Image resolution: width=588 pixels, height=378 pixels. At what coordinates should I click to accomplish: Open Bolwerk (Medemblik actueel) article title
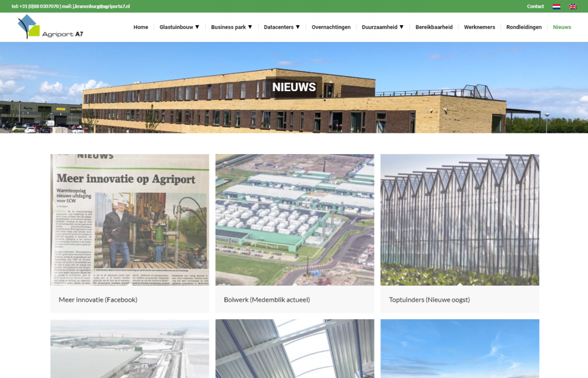pyautogui.click(x=266, y=300)
